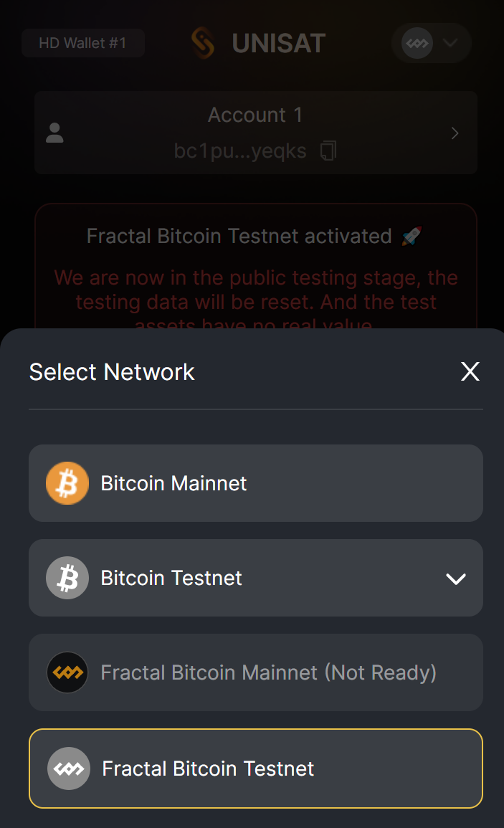Click the Fractal Bitcoin Testnet logo icon
Screen dimensions: 504x828
[69, 768]
